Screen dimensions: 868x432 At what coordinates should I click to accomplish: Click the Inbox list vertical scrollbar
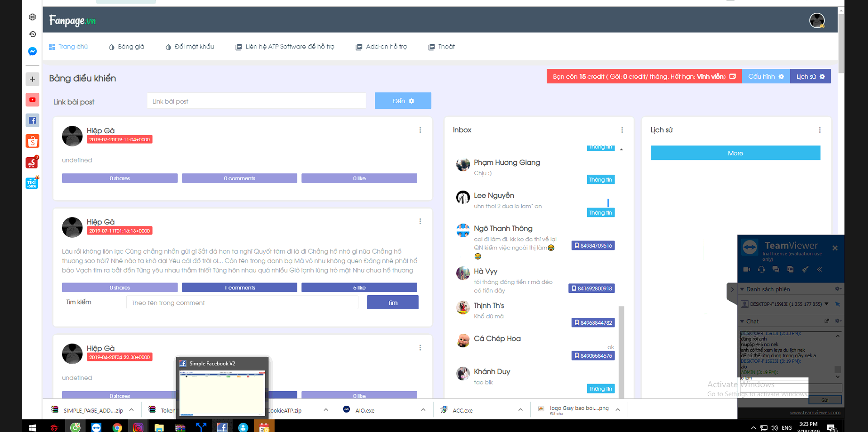pos(621,352)
